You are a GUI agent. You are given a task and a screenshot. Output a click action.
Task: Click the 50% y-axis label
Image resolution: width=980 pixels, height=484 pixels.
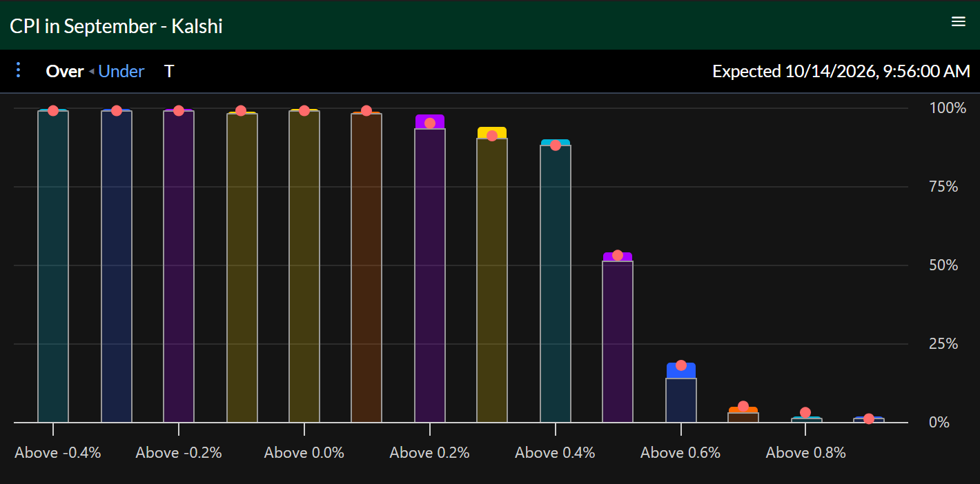(944, 265)
